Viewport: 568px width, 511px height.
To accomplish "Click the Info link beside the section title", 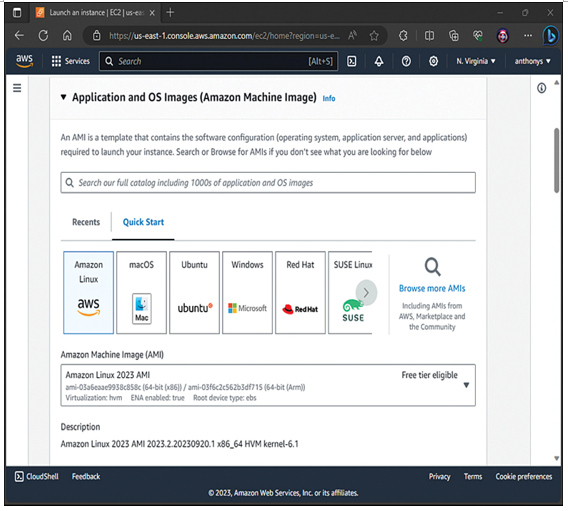I will coord(329,99).
